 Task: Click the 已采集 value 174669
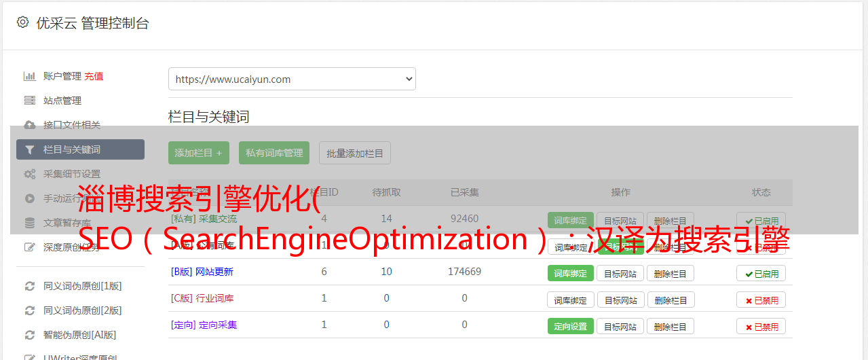pyautogui.click(x=464, y=272)
